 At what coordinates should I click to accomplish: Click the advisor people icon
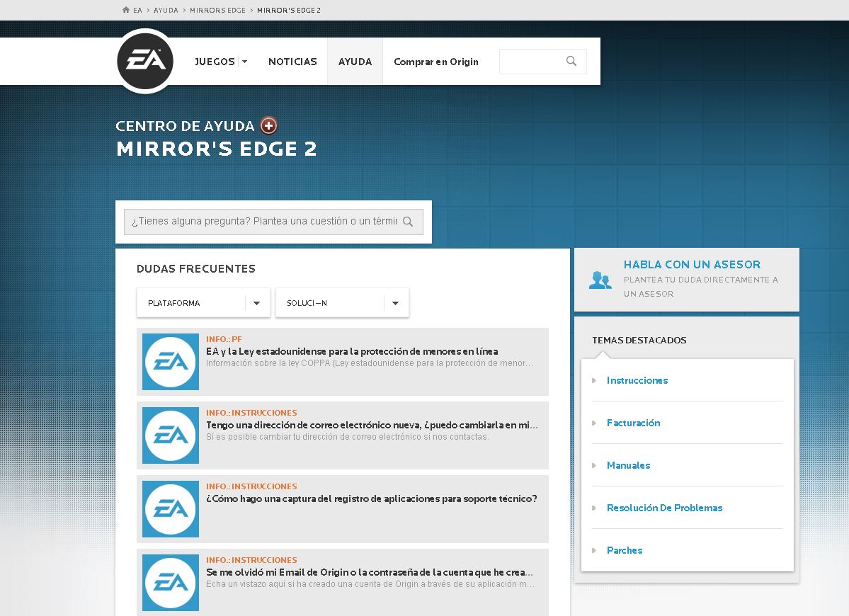click(x=600, y=280)
